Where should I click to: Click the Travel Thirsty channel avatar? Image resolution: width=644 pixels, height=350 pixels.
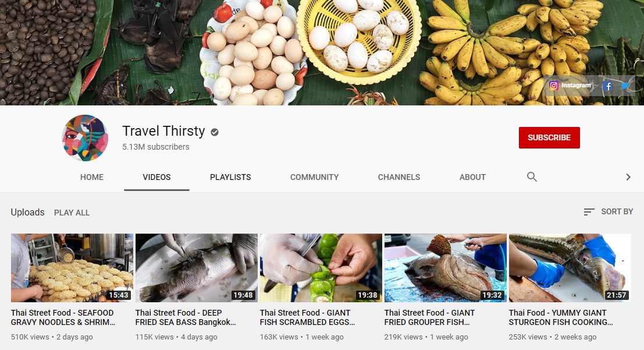[x=85, y=138]
